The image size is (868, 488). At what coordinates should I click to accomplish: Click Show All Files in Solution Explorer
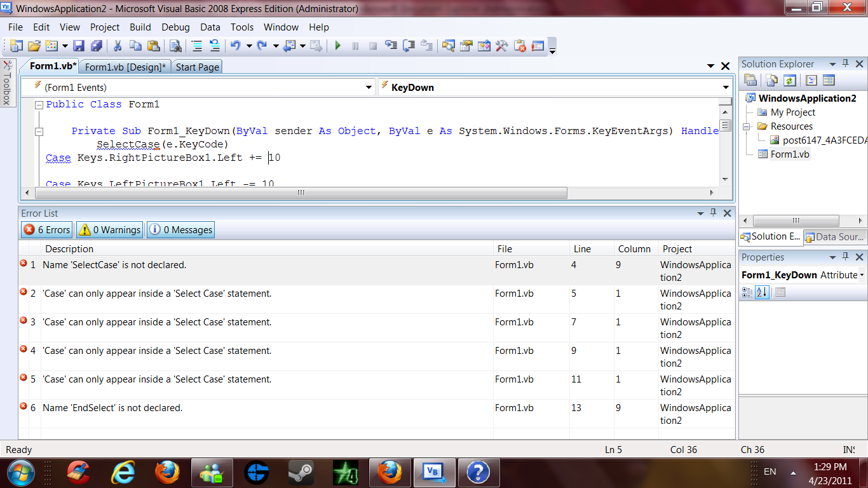click(x=771, y=80)
